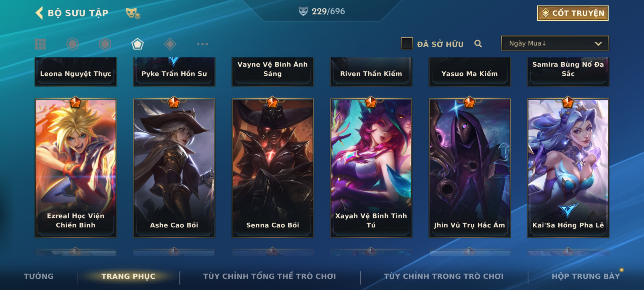
Task: Select the second hexagon rarity filter
Action: 105,44
